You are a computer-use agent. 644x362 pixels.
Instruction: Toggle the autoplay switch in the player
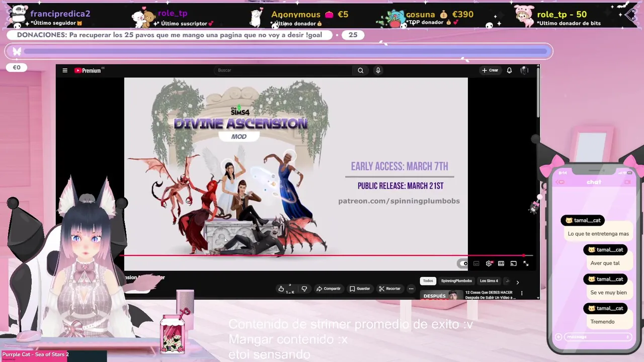[x=463, y=263]
